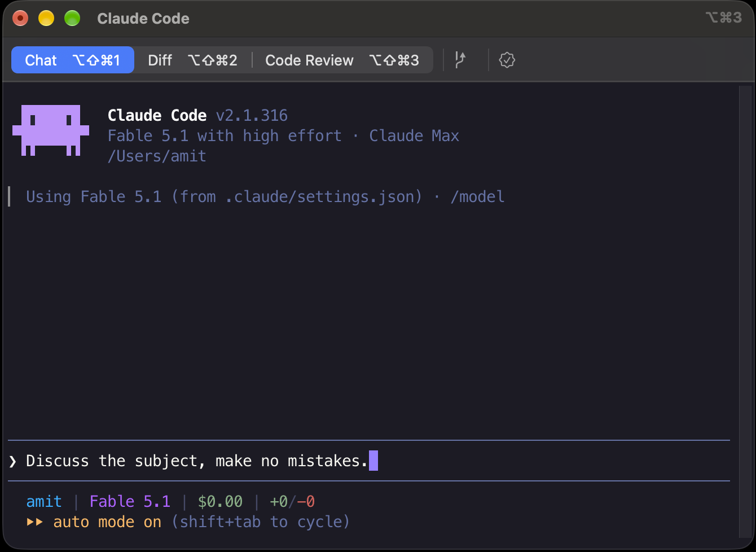This screenshot has height=552, width=756.
Task: Click the 'auto mode on' status text
Action: click(x=107, y=522)
